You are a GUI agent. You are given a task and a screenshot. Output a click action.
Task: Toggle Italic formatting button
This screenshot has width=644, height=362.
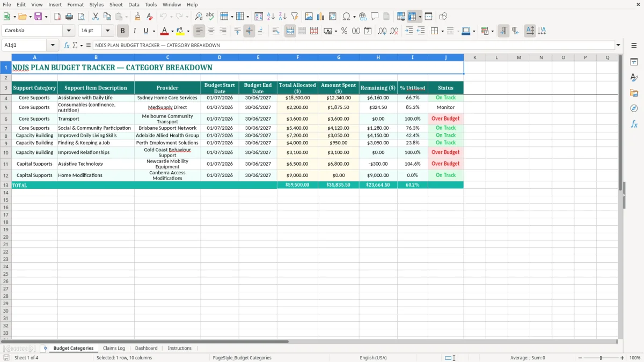[x=134, y=31]
